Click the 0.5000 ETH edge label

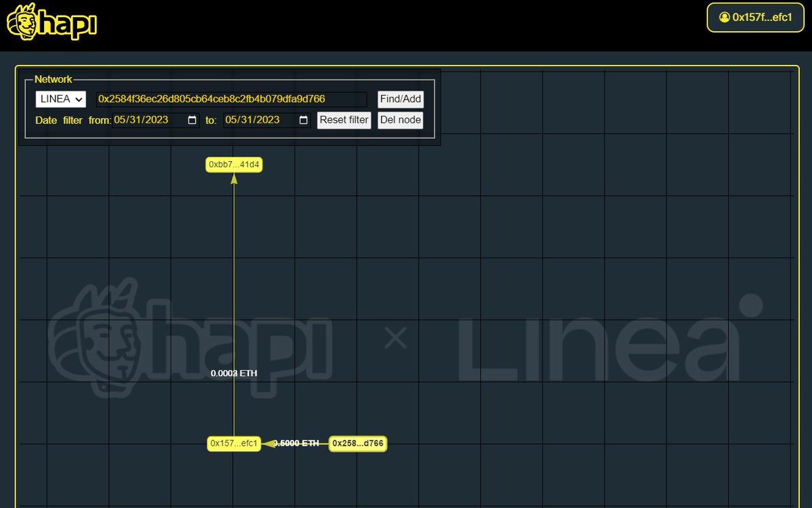296,443
